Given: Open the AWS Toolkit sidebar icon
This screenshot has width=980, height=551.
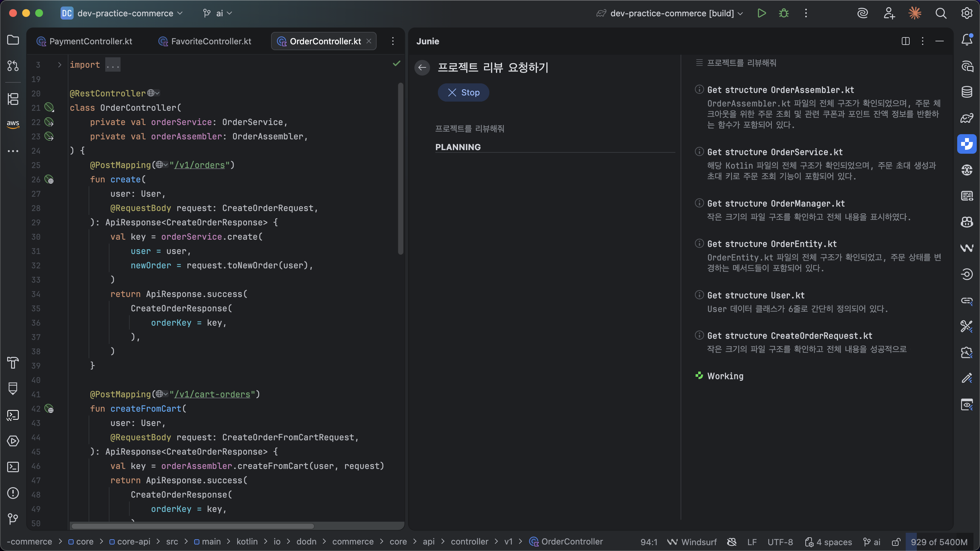Looking at the screenshot, I should click(13, 124).
